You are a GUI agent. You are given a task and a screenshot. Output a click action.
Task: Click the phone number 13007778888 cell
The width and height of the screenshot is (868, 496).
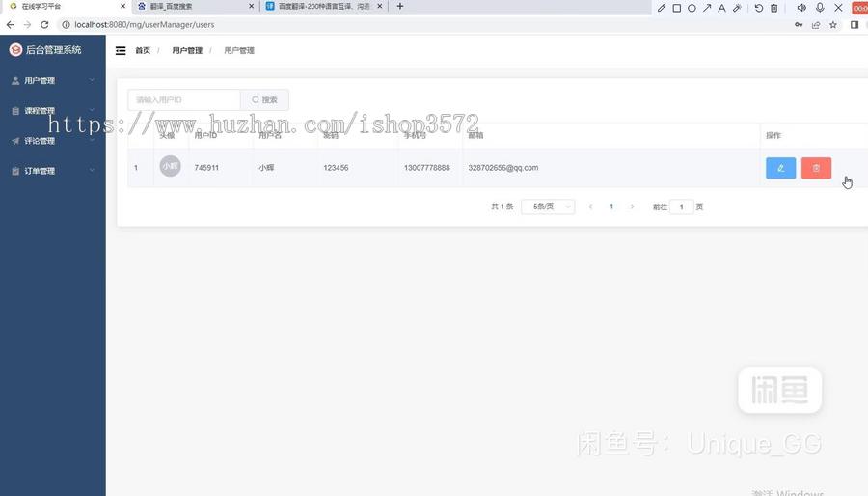click(427, 168)
